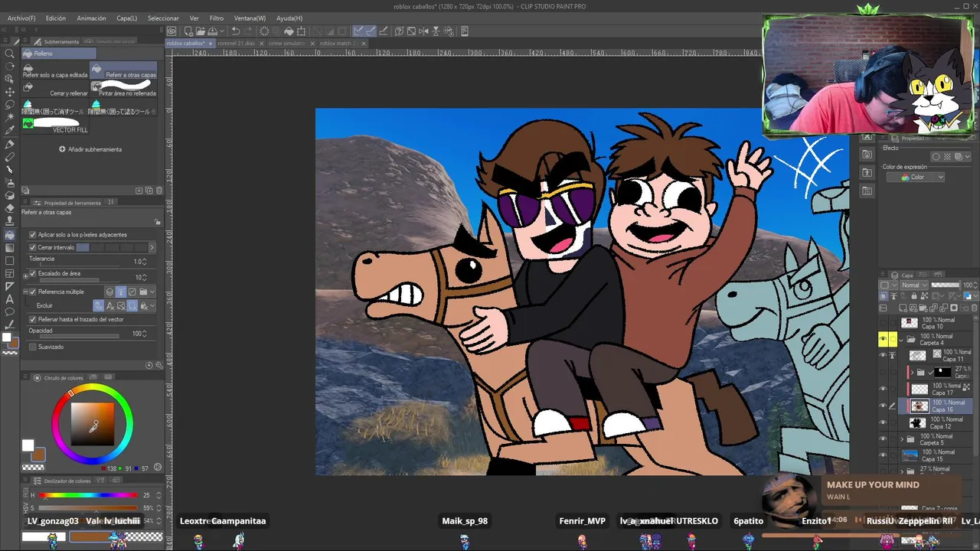
Task: Select Pintar área no rellenada subtool
Action: pos(124,89)
